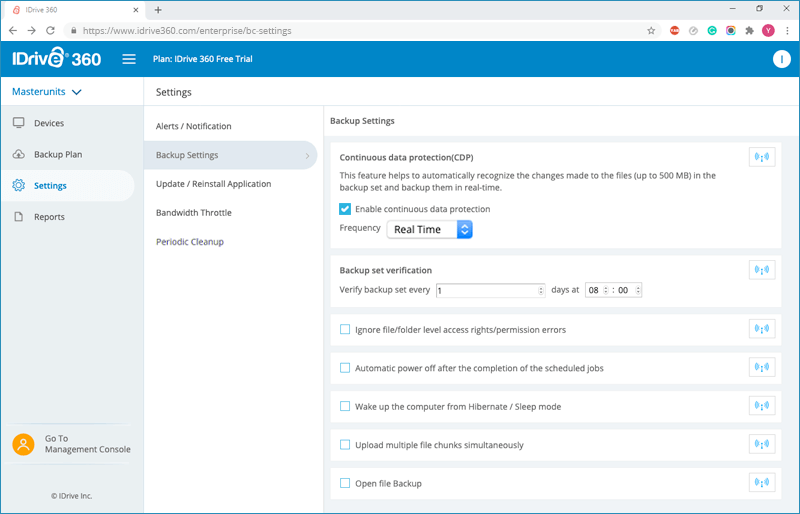Click the IDrive 360 browser tab
This screenshot has height=514, width=800.
point(74,10)
